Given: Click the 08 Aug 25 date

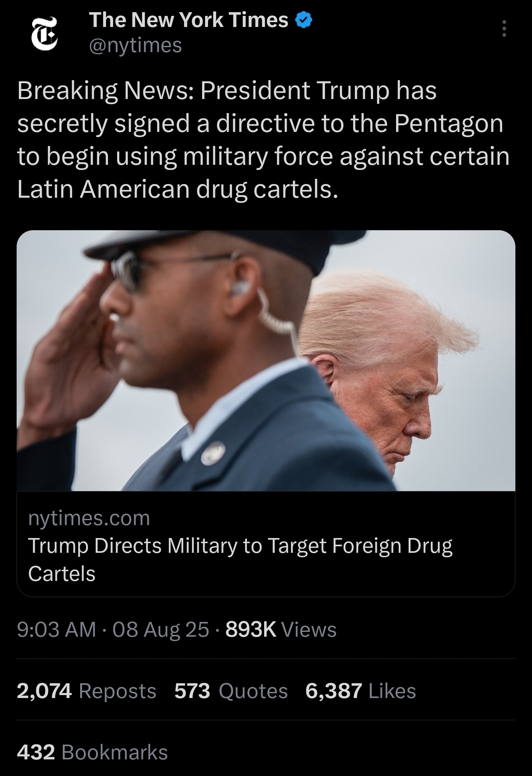Looking at the screenshot, I should coord(161,629).
